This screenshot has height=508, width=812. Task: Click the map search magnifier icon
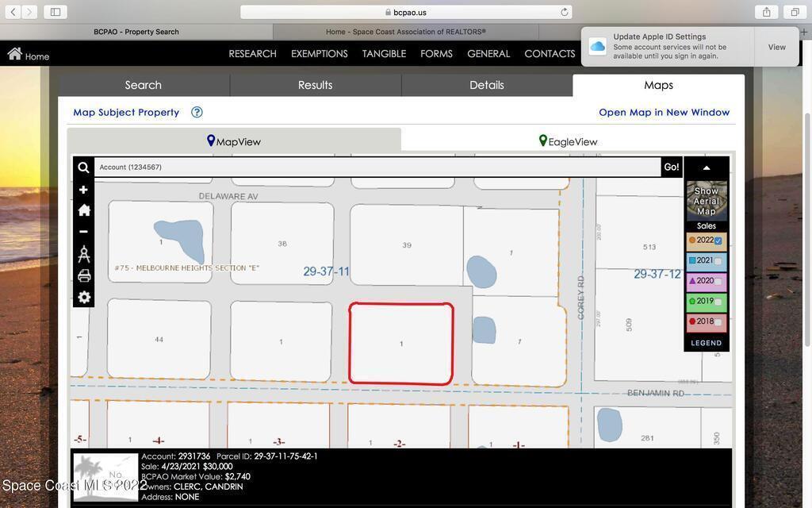[83, 167]
